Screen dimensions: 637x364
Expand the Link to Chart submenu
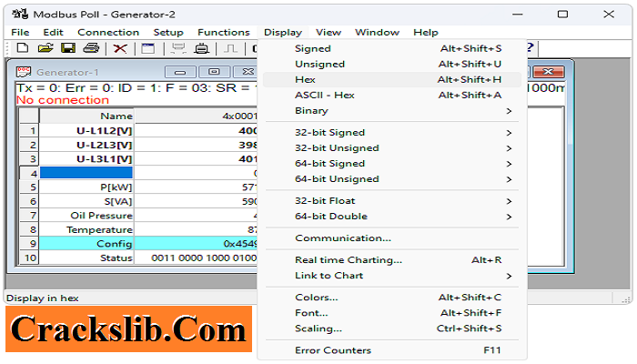pos(392,276)
